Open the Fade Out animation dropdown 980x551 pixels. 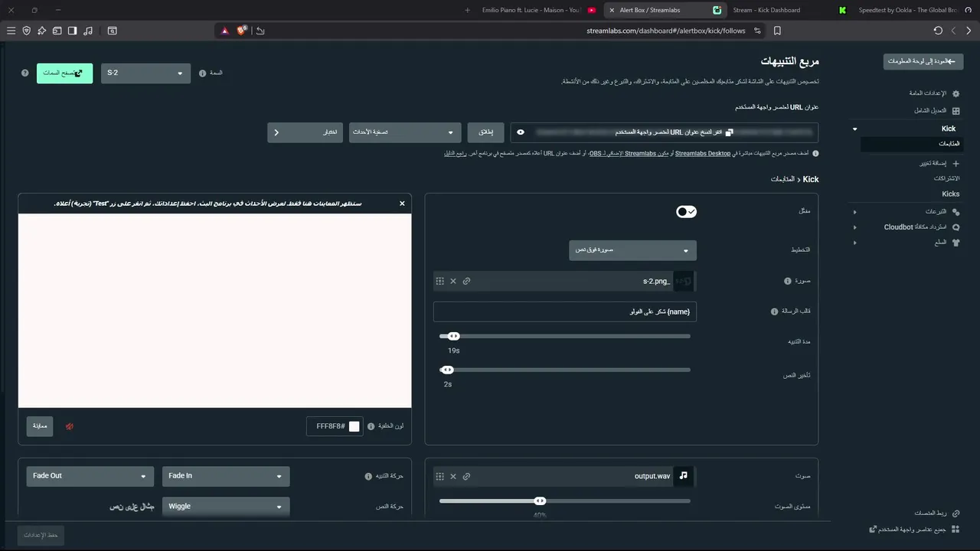tap(90, 476)
